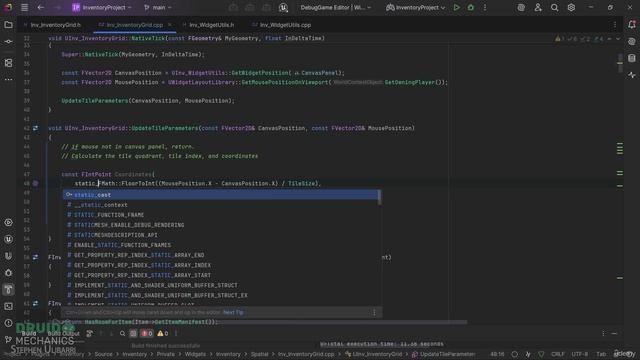Open the InventoryProject run configuration dropdown

[x=416, y=7]
